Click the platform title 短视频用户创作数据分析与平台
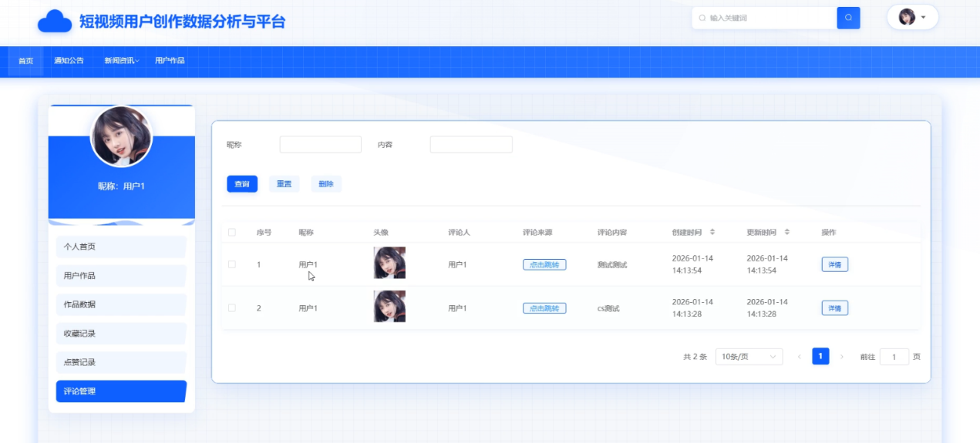The image size is (980, 443). [182, 22]
